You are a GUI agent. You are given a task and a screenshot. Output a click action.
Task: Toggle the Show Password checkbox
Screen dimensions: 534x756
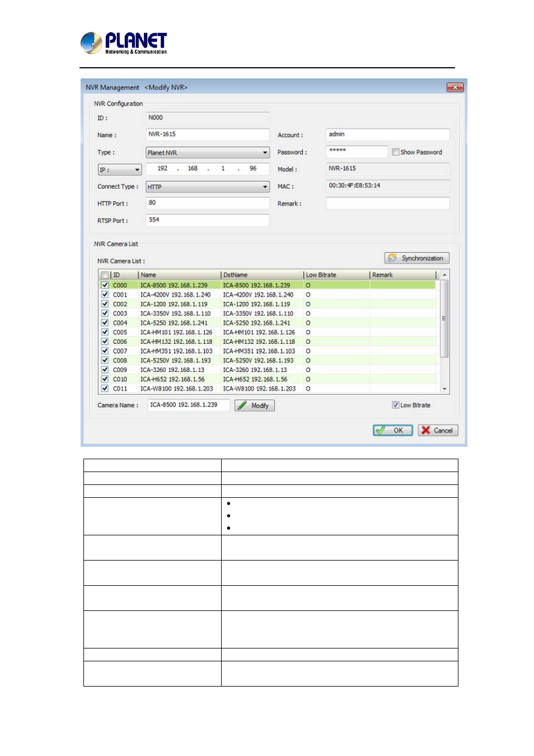tap(396, 152)
